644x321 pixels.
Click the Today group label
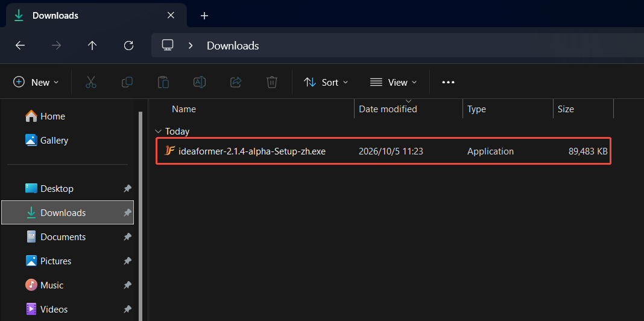(177, 132)
